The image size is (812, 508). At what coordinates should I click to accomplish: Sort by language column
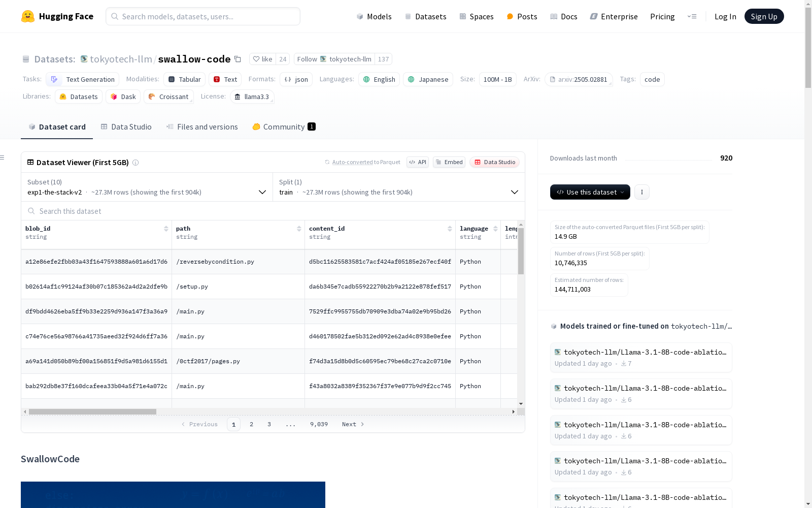click(495, 229)
